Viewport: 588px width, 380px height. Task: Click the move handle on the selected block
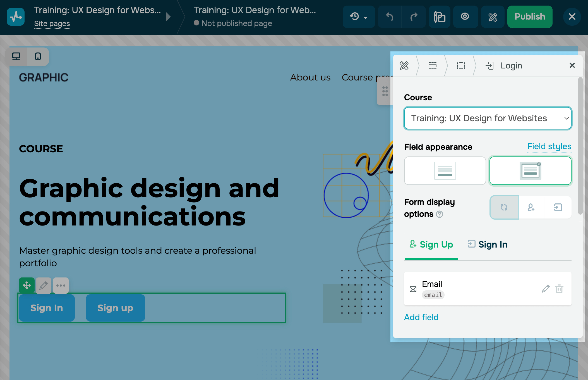coord(27,285)
